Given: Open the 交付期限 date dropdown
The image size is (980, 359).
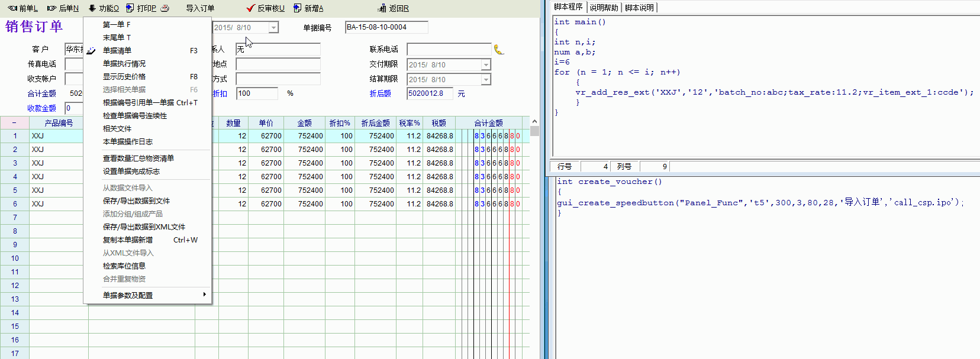Looking at the screenshot, I should 486,65.
